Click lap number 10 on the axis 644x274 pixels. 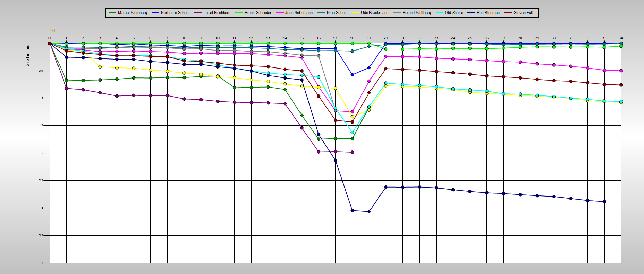[217, 38]
